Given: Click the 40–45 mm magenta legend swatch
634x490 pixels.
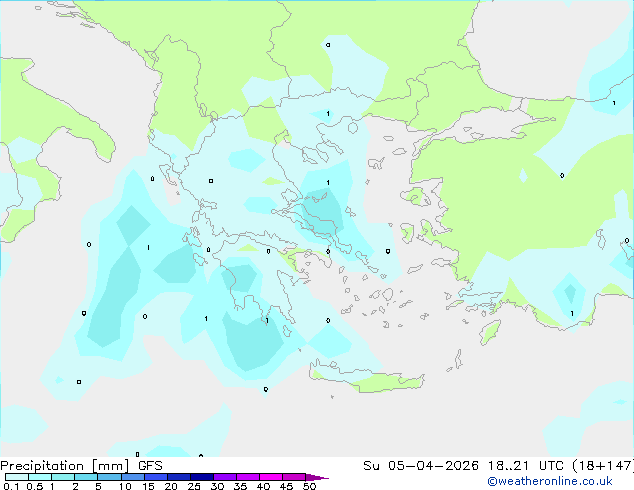Looking at the screenshot, I should pos(271,477).
